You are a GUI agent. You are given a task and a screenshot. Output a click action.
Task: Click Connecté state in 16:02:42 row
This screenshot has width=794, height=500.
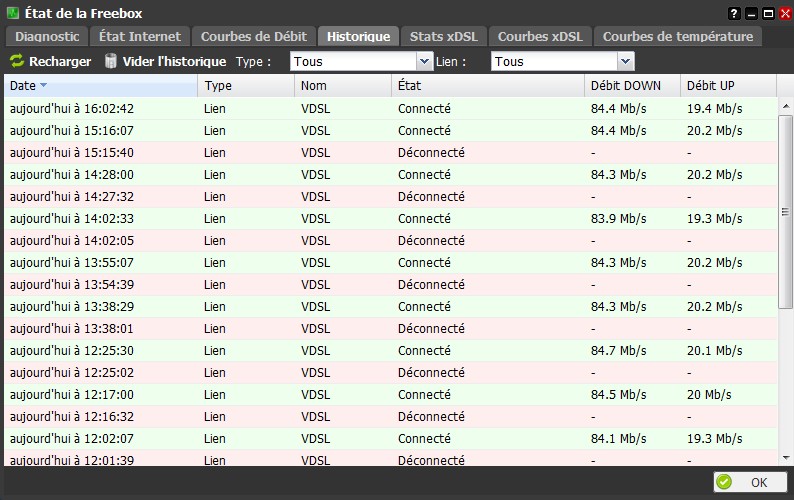(x=424, y=108)
